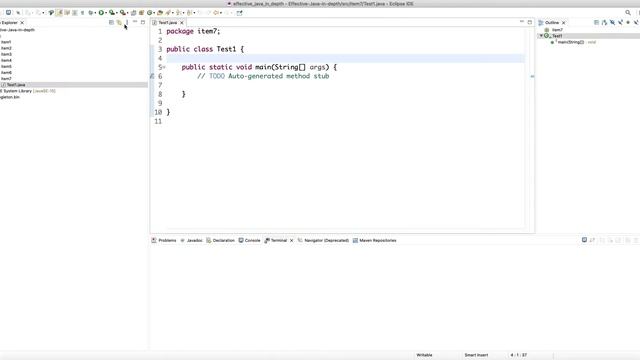Minimize the editor area
The image size is (640, 360).
[x=522, y=22]
